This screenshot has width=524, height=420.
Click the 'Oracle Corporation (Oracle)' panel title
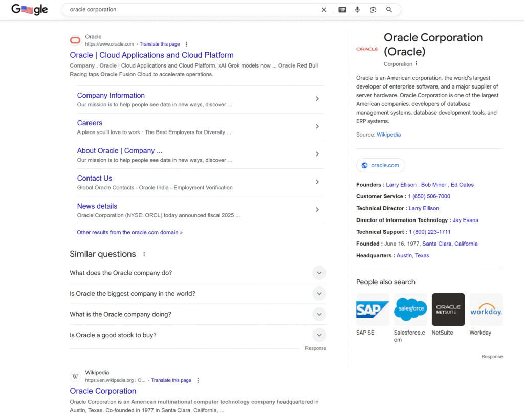[433, 45]
